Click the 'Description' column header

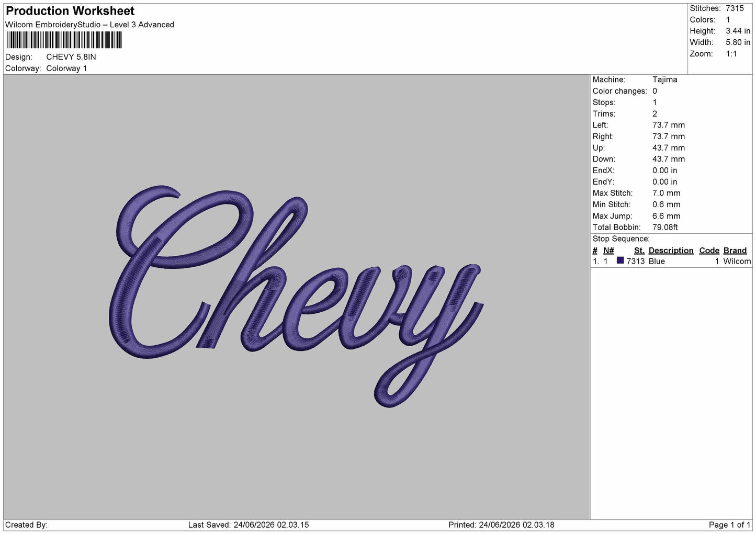[x=671, y=251]
